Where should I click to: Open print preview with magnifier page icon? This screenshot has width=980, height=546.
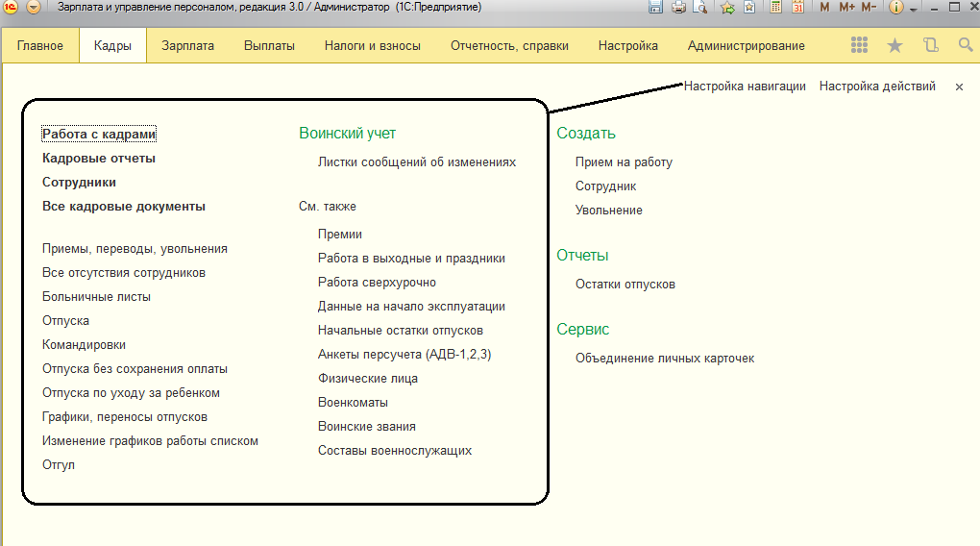699,8
